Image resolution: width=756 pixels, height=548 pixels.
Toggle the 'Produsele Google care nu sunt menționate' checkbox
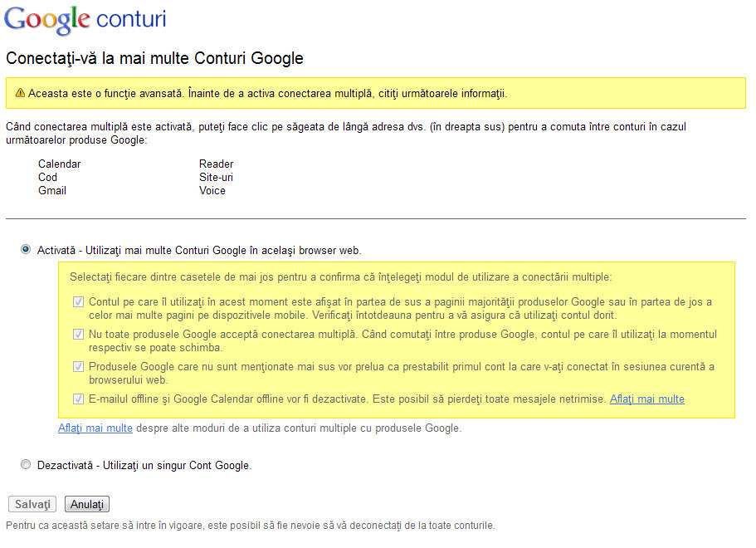pyautogui.click(x=78, y=367)
